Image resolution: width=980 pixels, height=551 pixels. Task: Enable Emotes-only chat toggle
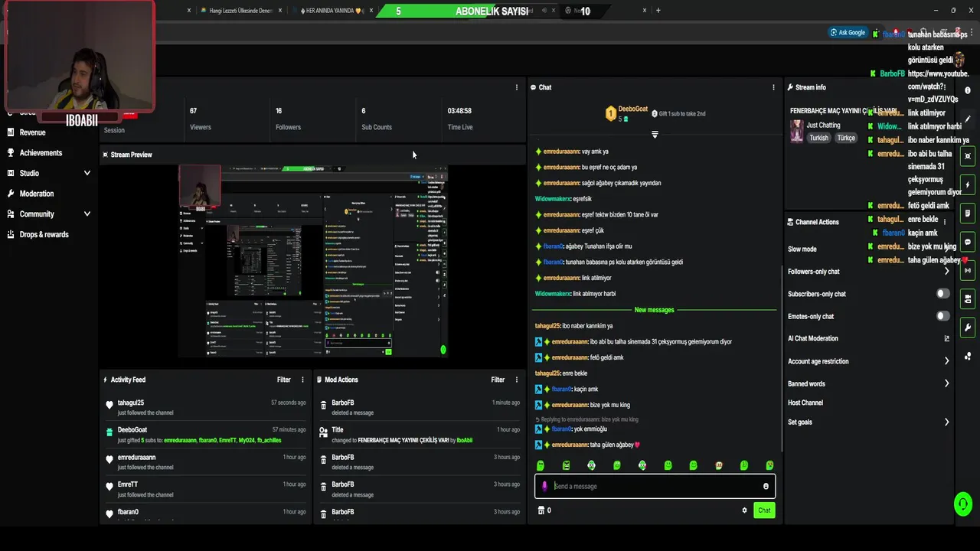pyautogui.click(x=943, y=316)
